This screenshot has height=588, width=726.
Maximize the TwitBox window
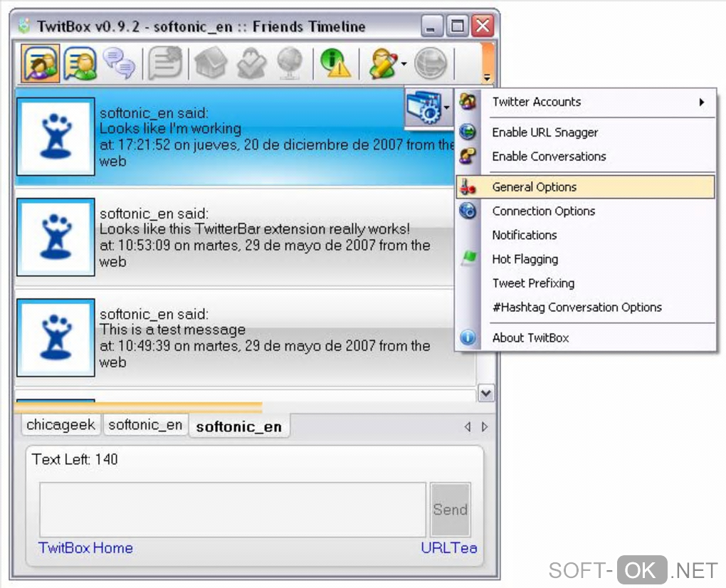(457, 26)
